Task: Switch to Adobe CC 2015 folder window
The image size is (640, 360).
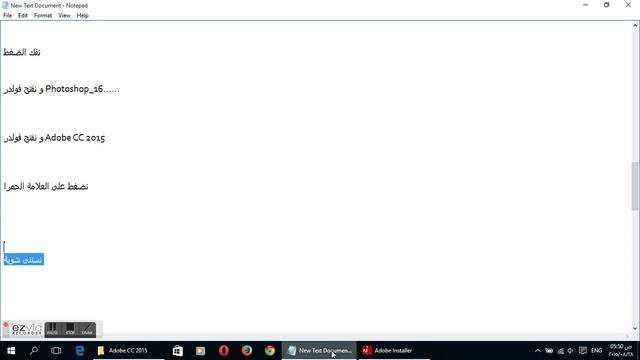Action: pyautogui.click(x=128, y=351)
